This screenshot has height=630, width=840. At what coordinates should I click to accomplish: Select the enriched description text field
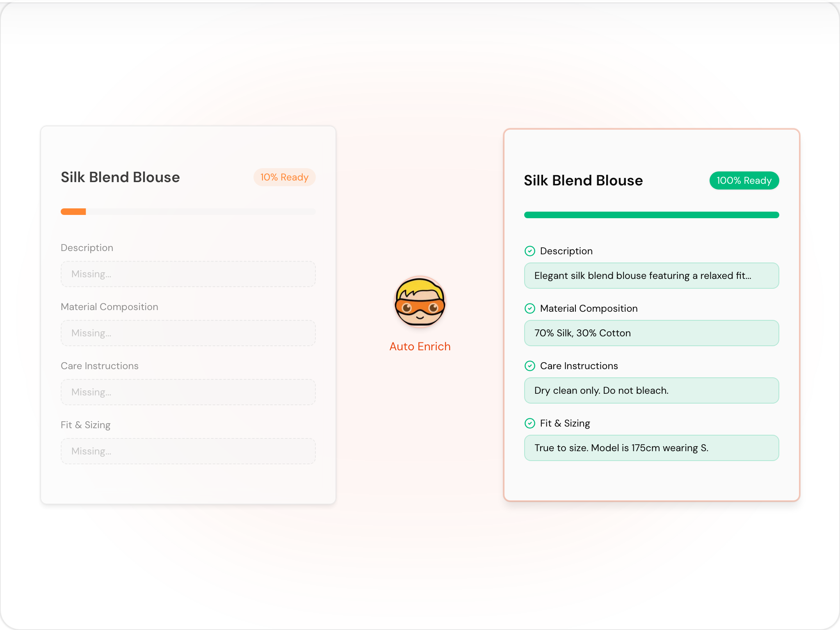tap(651, 276)
